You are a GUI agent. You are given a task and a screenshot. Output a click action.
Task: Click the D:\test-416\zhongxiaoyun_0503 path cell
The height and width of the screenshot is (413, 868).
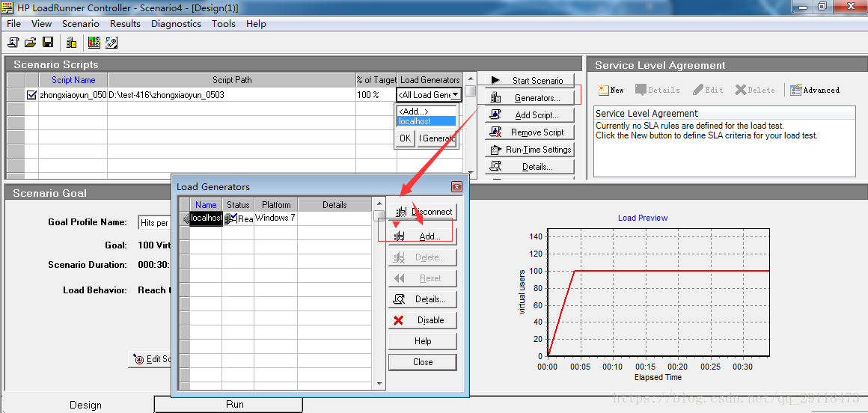(232, 95)
